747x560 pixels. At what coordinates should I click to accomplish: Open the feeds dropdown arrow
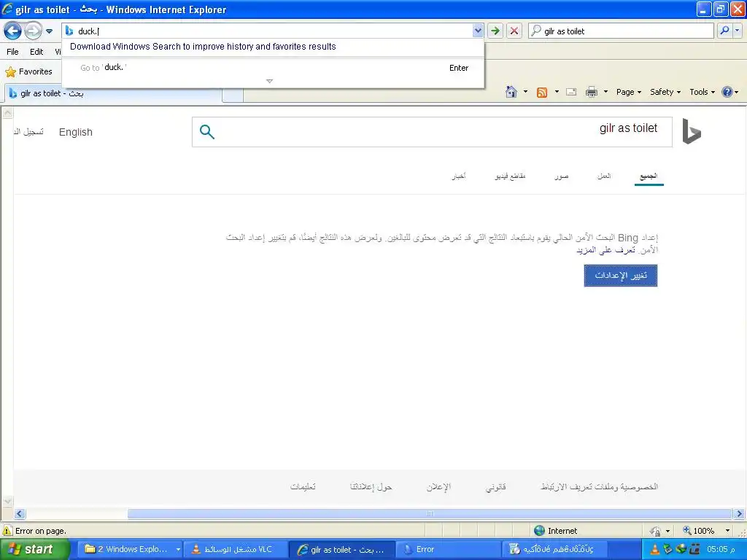tap(557, 92)
